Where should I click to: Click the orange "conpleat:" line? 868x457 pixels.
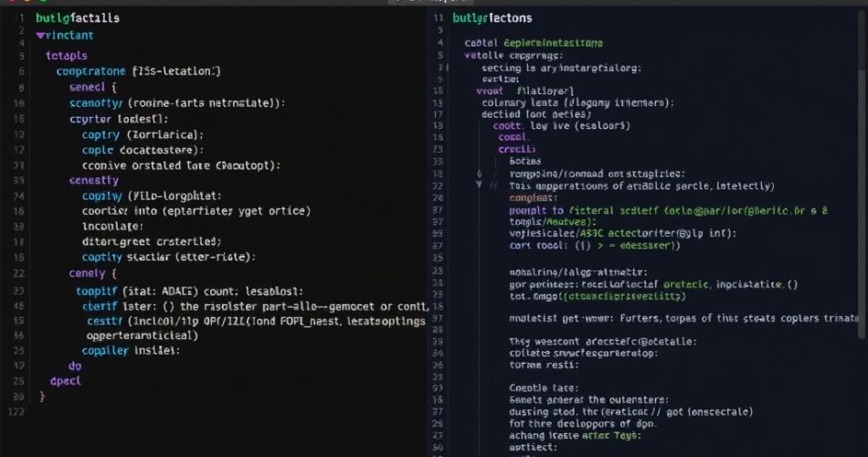coord(533,198)
